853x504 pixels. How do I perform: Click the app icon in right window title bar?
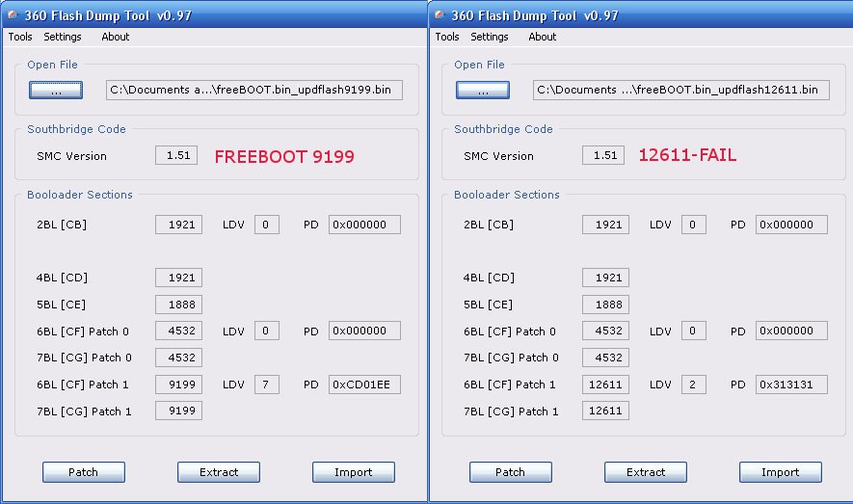click(x=439, y=14)
